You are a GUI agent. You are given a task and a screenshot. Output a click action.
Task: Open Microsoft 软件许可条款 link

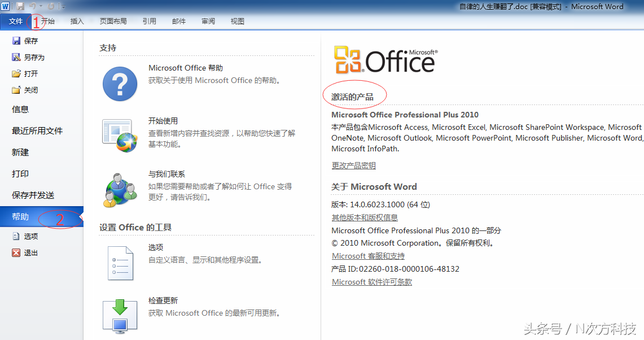point(371,282)
